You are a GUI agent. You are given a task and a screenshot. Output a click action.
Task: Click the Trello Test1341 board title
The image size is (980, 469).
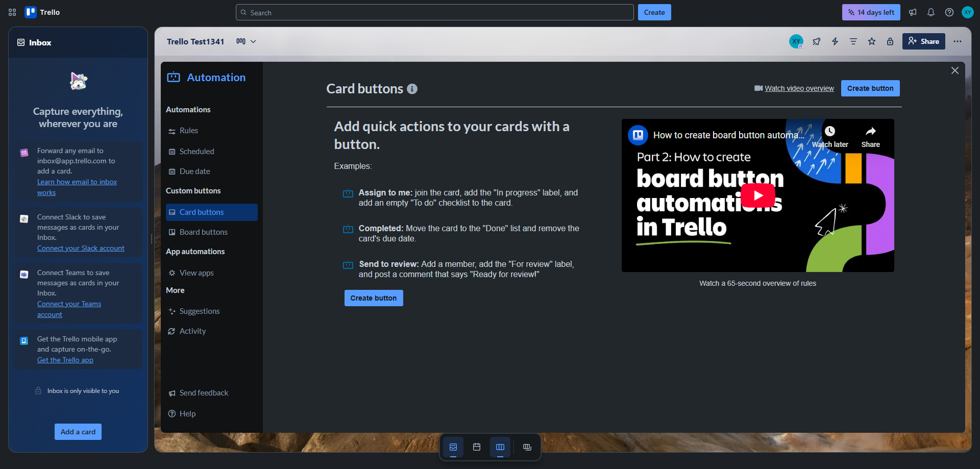click(195, 41)
